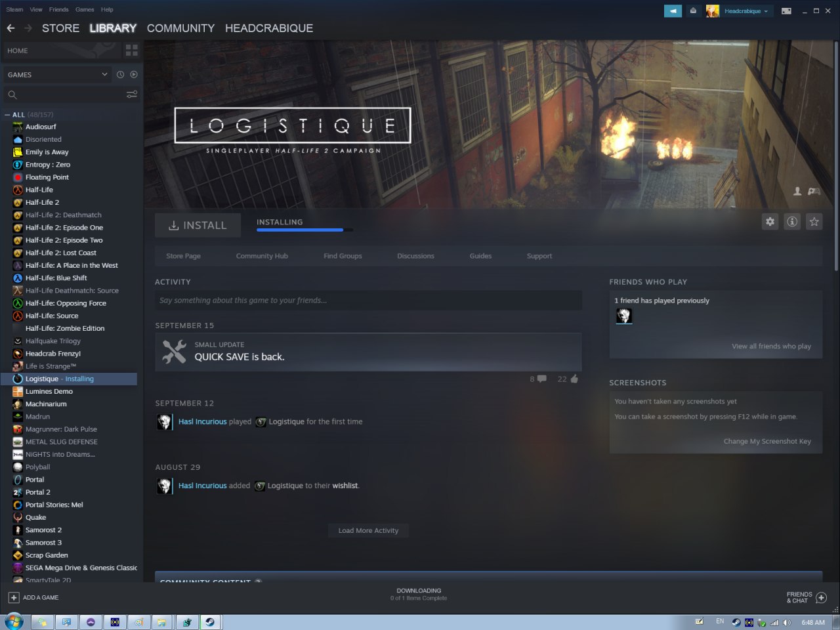Viewport: 840px width, 630px height.
Task: Open the HEADCRABIQUE profile tab
Action: pyautogui.click(x=269, y=28)
